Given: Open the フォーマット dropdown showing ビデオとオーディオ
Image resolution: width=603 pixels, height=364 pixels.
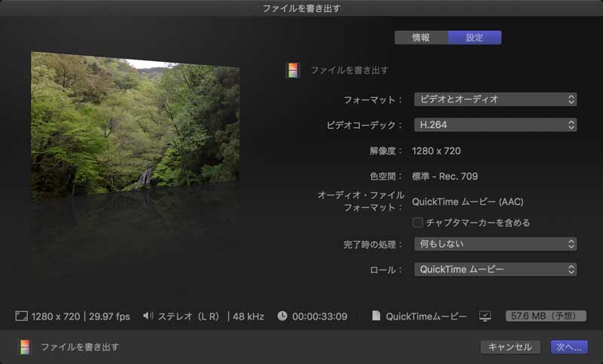Looking at the screenshot, I should (495, 99).
